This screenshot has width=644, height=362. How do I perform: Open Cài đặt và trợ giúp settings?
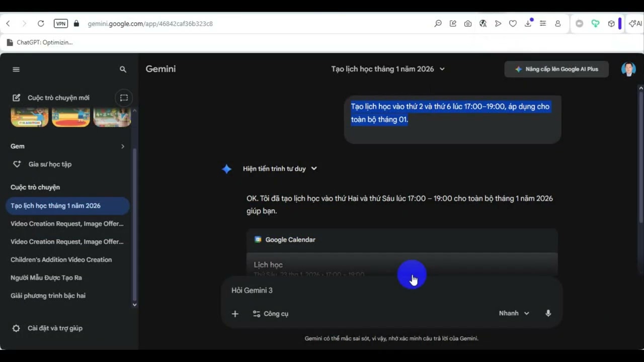(x=48, y=328)
